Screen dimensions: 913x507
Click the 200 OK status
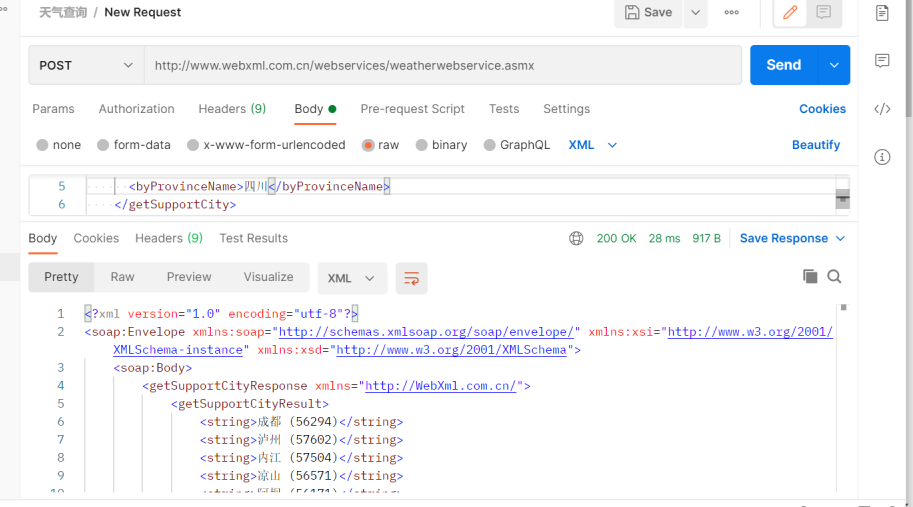pyautogui.click(x=616, y=238)
